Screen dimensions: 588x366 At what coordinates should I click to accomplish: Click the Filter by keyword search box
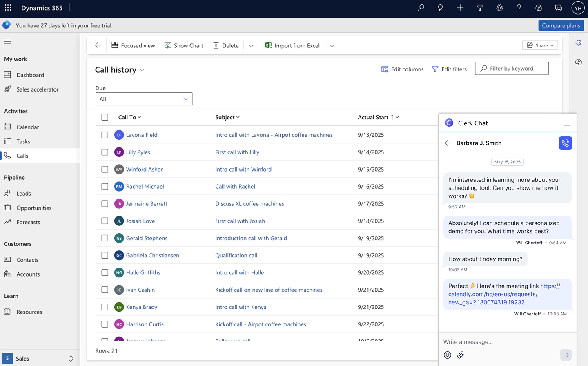click(515, 69)
